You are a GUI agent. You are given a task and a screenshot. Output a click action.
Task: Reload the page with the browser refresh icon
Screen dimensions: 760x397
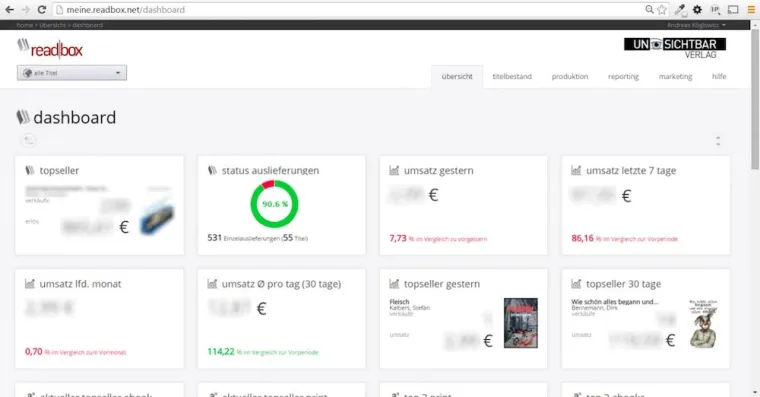point(42,10)
